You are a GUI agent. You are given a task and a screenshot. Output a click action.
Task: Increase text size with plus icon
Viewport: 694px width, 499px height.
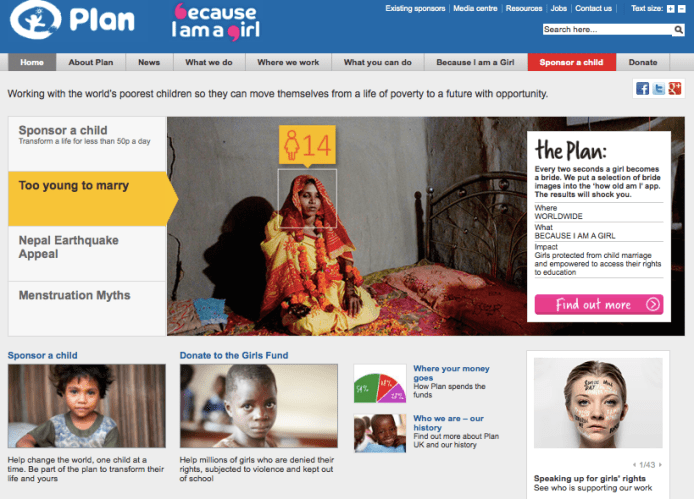pyautogui.click(x=671, y=9)
